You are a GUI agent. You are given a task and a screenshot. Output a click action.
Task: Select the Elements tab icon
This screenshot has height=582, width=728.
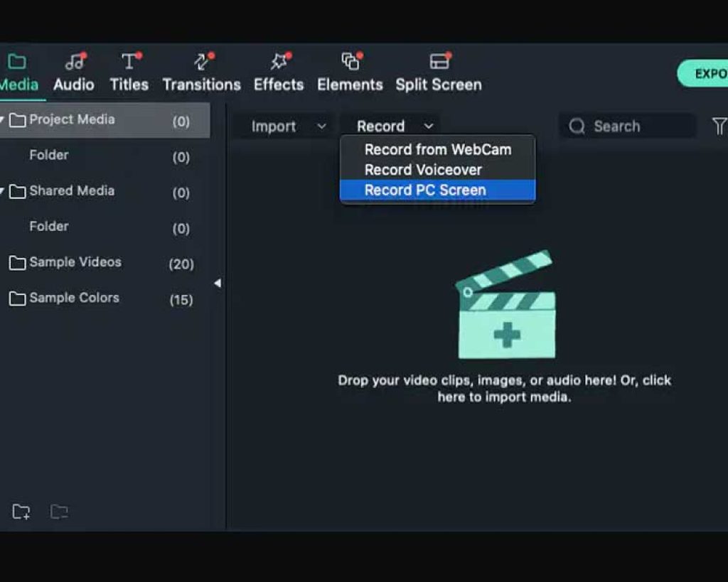pyautogui.click(x=349, y=63)
